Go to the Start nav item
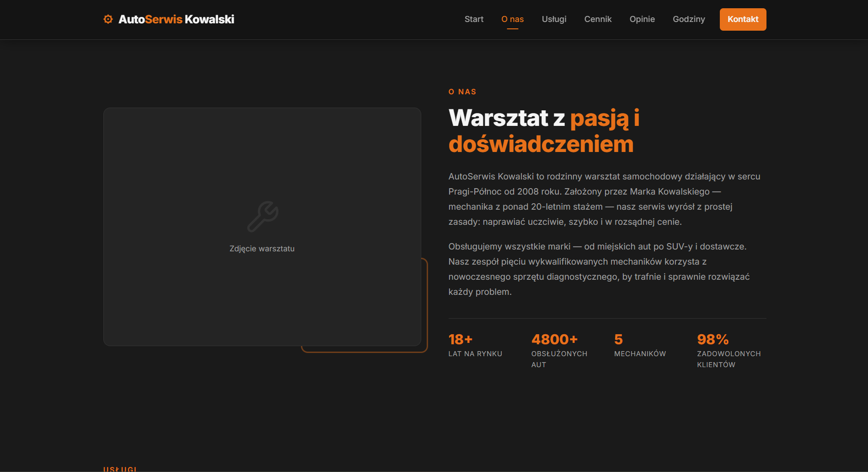The image size is (868, 472). tap(474, 19)
